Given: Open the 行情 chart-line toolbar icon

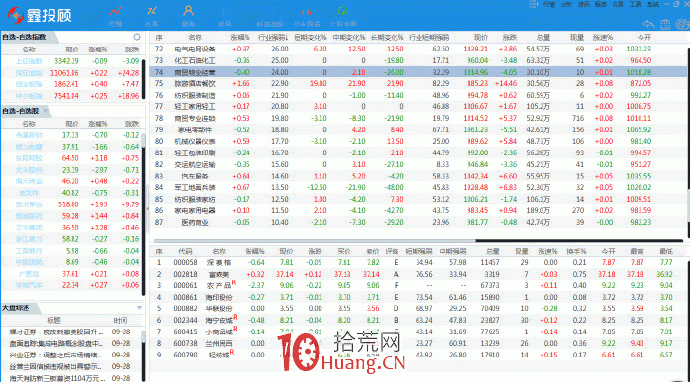Looking at the screenshot, I should pos(116,11).
